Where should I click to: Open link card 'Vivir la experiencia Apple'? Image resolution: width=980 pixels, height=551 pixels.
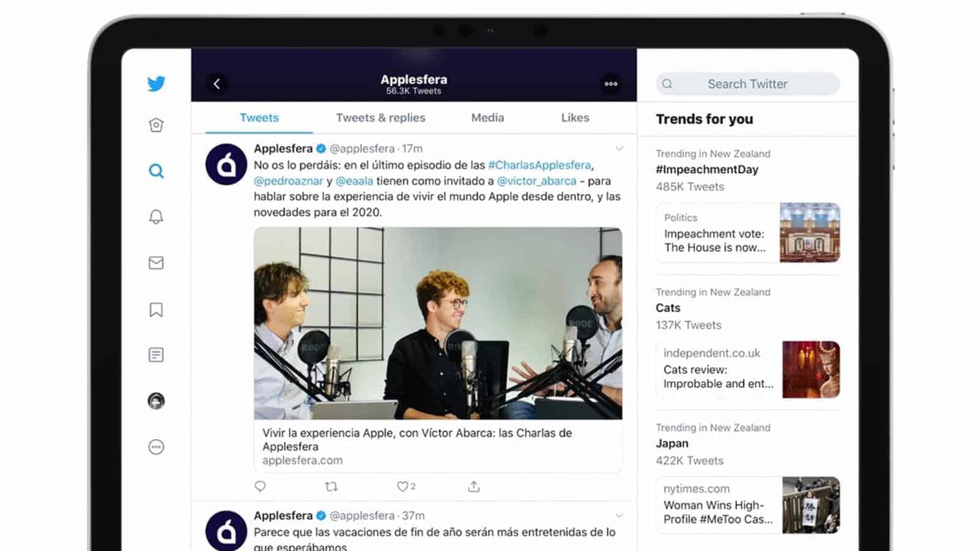pos(438,446)
